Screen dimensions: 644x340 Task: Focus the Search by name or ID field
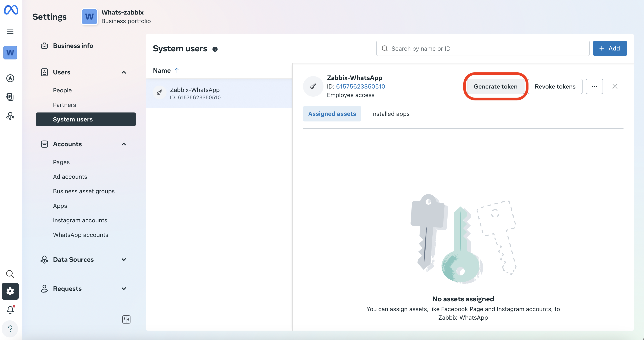coord(483,48)
